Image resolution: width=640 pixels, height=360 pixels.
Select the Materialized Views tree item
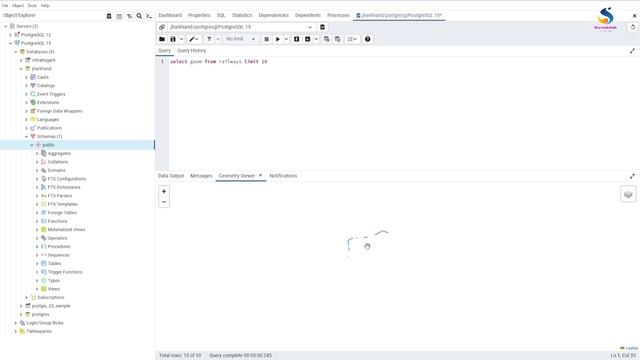pyautogui.click(x=67, y=230)
